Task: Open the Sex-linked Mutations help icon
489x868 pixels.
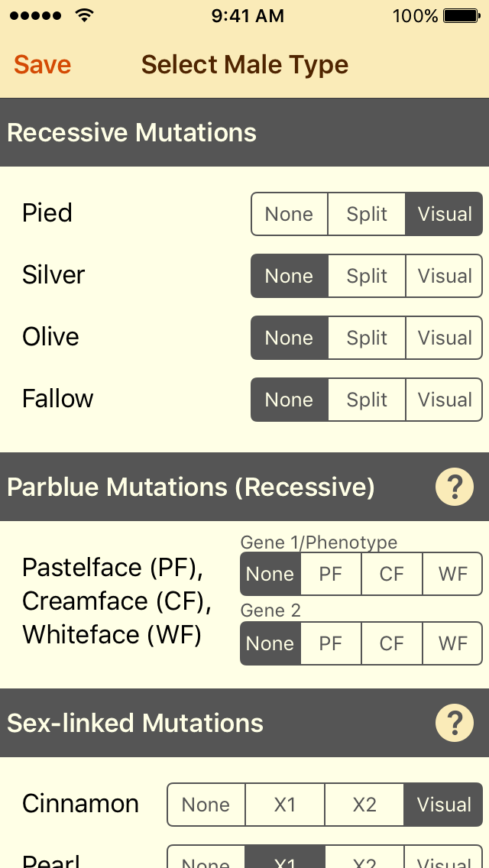Action: click(x=455, y=723)
